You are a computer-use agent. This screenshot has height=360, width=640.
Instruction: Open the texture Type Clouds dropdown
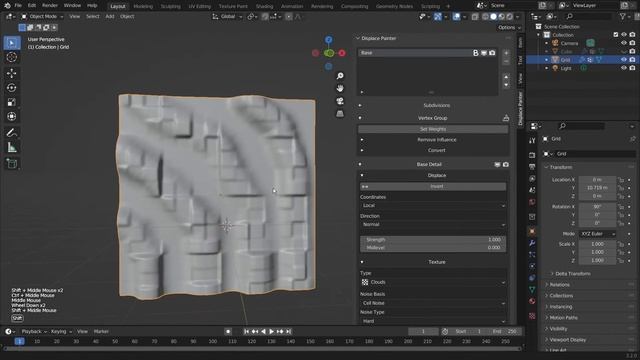click(x=433, y=282)
